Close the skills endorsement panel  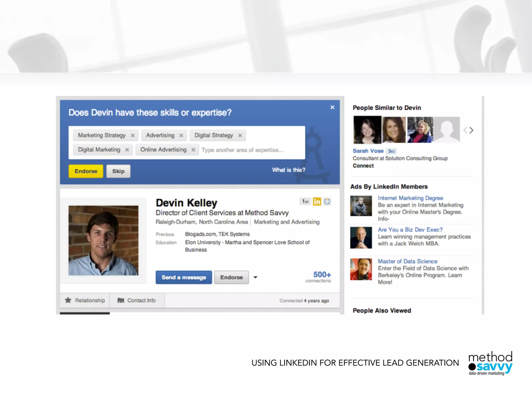point(332,107)
